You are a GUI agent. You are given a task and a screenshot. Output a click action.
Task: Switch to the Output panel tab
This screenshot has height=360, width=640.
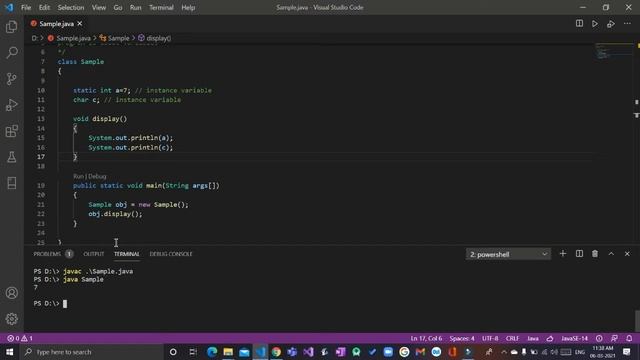93,254
